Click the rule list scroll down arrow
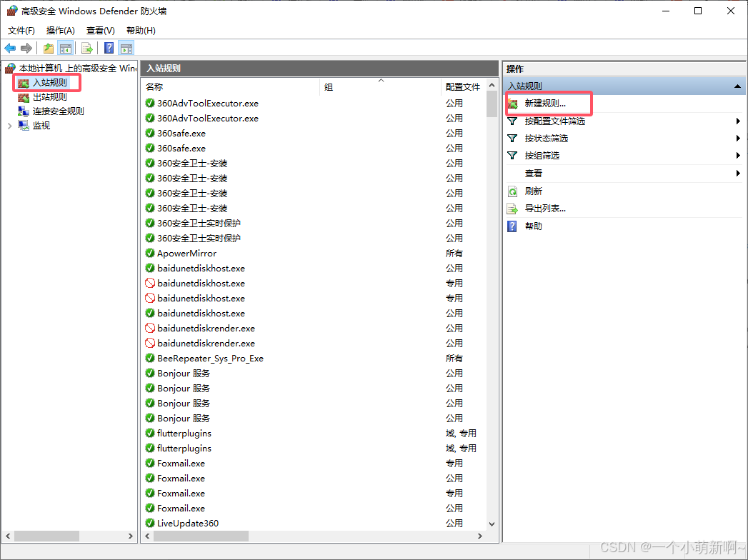This screenshot has height=560, width=748. [492, 524]
